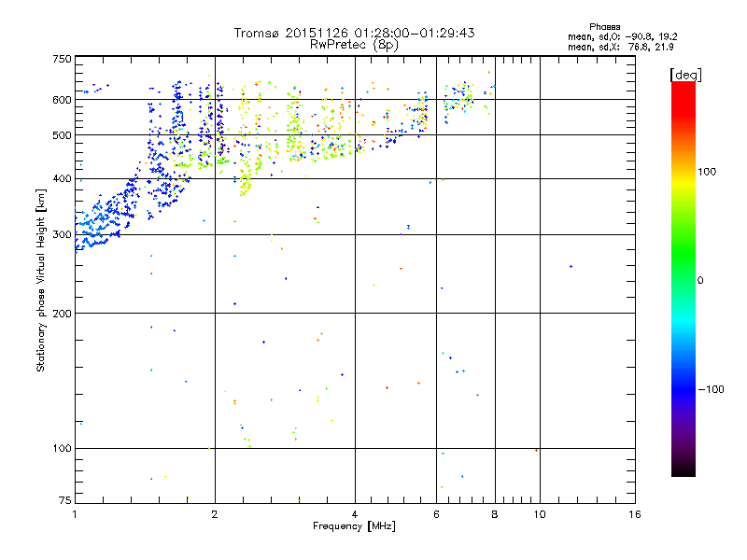Click the x-axis tick label '1'
Image resolution: width=747 pixels, height=560 pixels.
[75, 514]
